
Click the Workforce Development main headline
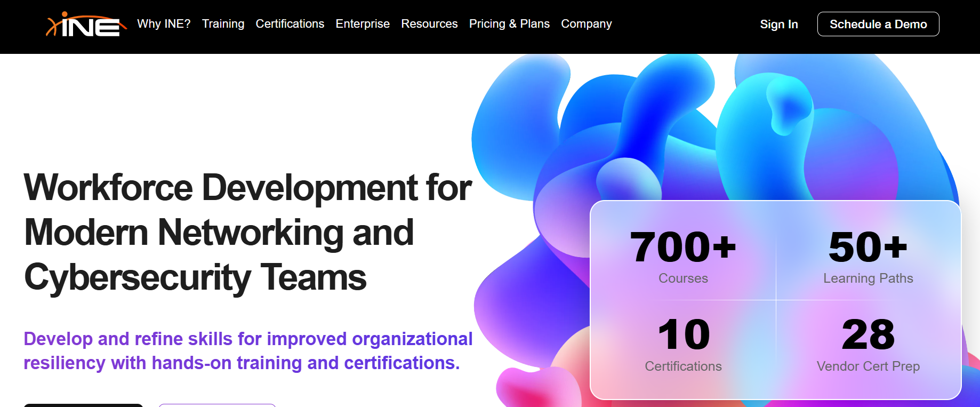tap(247, 232)
